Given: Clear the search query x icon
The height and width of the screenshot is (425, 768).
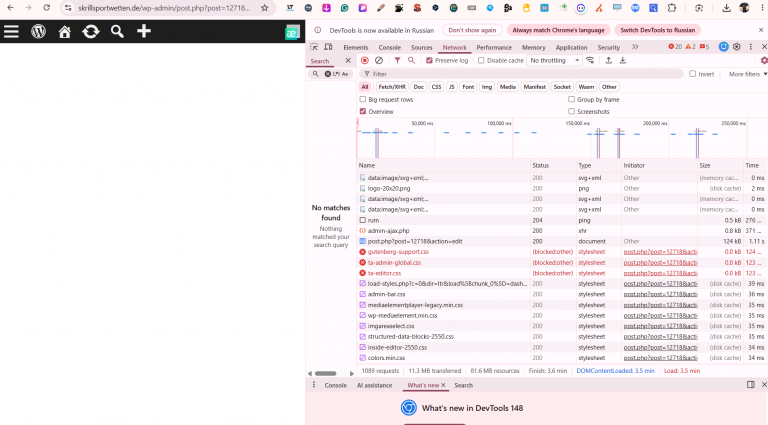Looking at the screenshot, I should (x=328, y=74).
